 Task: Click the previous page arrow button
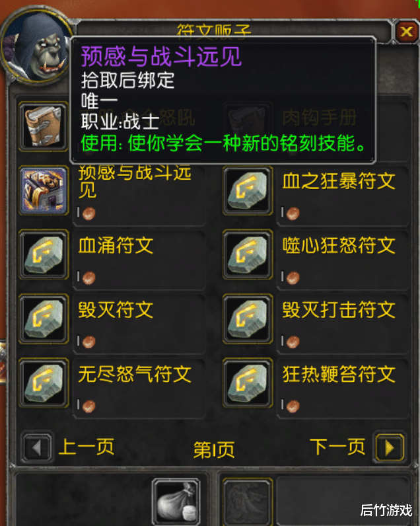[37, 448]
